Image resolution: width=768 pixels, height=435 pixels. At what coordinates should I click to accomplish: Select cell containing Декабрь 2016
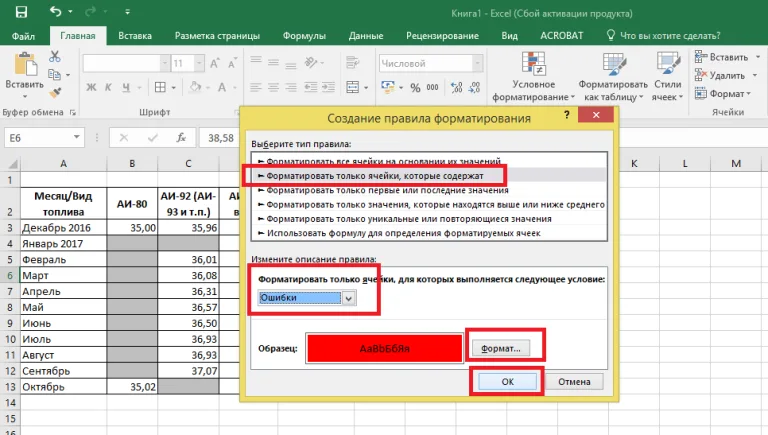tap(63, 228)
